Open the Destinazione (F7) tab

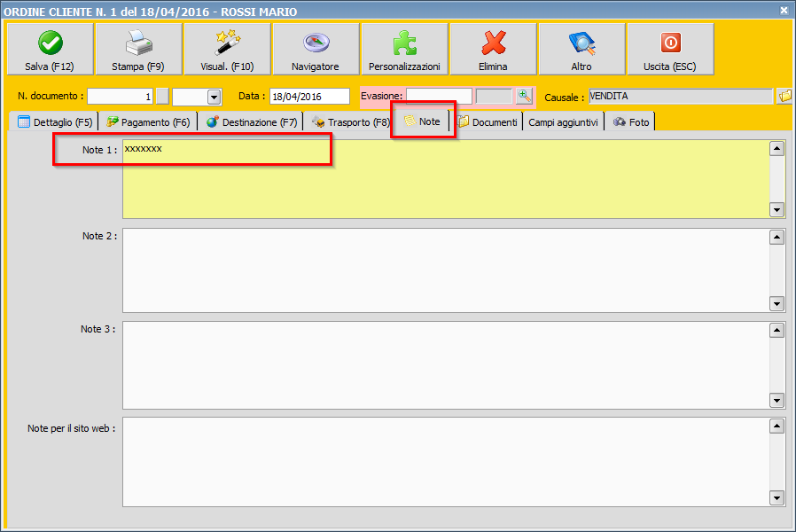251,121
